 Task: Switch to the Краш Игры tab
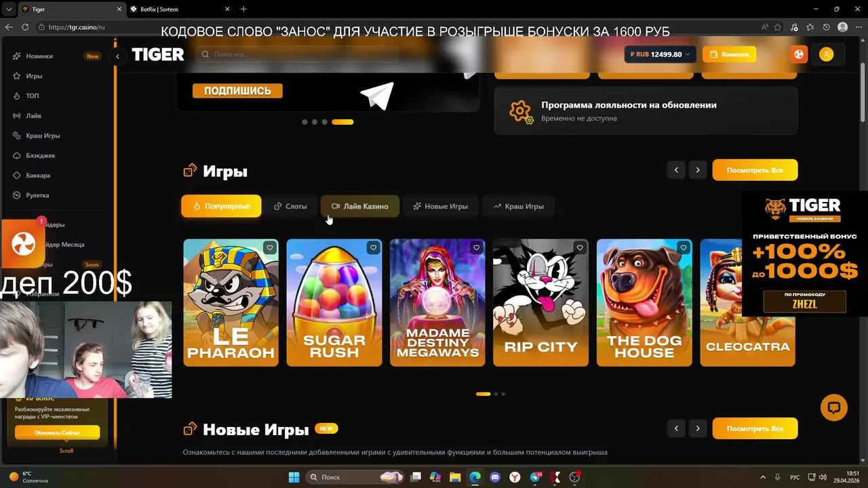518,206
